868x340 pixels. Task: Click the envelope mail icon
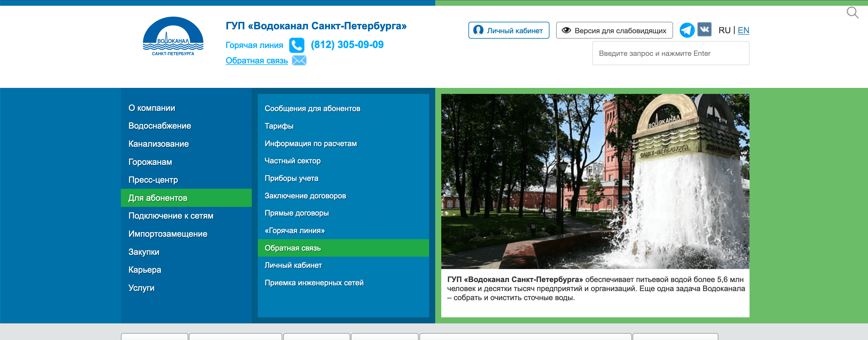299,61
